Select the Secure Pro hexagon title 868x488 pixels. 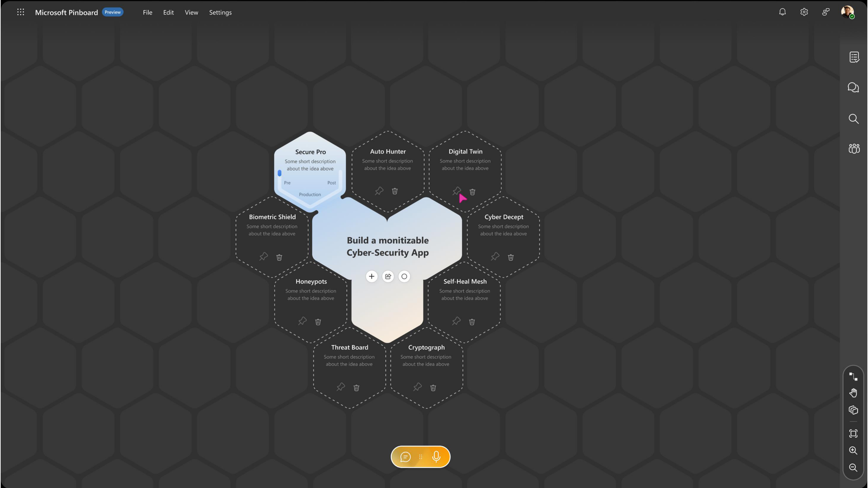(310, 152)
